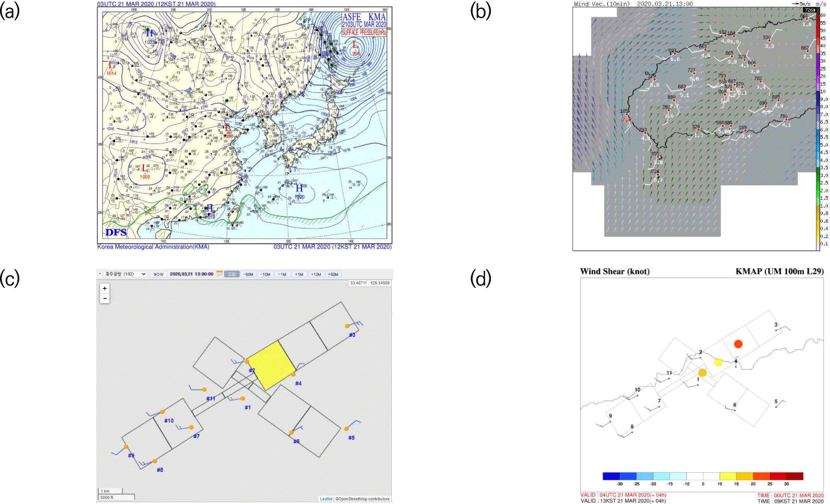Image resolution: width=830 pixels, height=504 pixels.
Task: Click the yellow wind shear circle near station 4
Action: tap(718, 362)
